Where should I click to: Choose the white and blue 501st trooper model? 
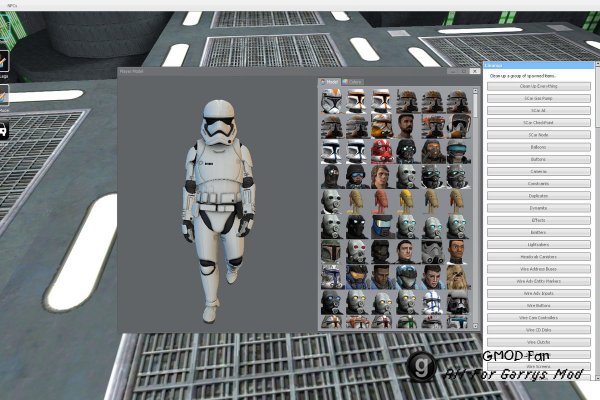pyautogui.click(x=432, y=302)
